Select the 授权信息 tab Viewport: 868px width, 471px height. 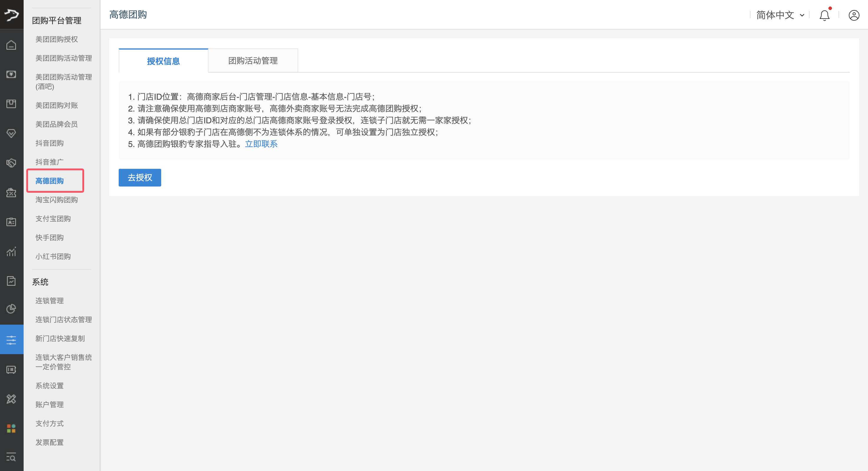[x=163, y=61]
